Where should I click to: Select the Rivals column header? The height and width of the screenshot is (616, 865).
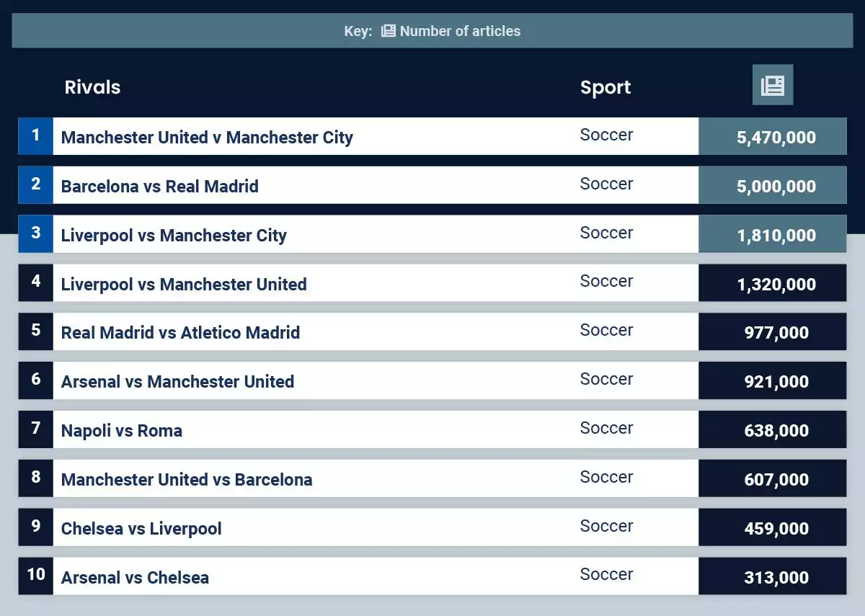point(92,87)
